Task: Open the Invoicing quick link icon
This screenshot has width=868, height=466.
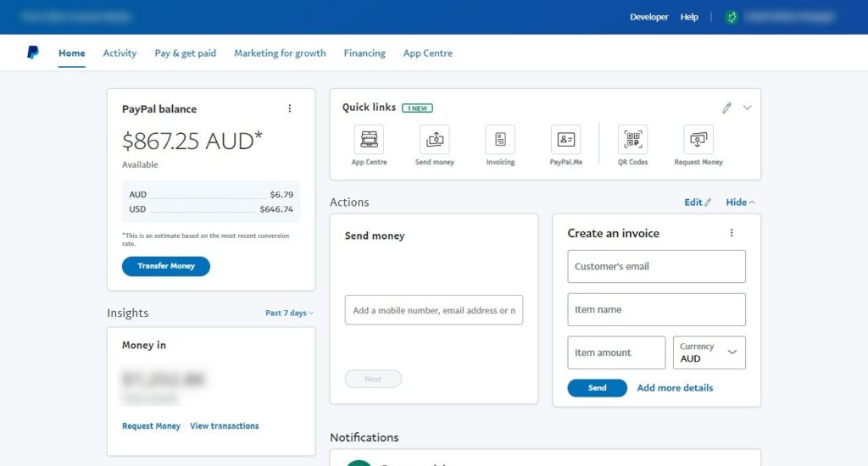Action: pos(500,140)
